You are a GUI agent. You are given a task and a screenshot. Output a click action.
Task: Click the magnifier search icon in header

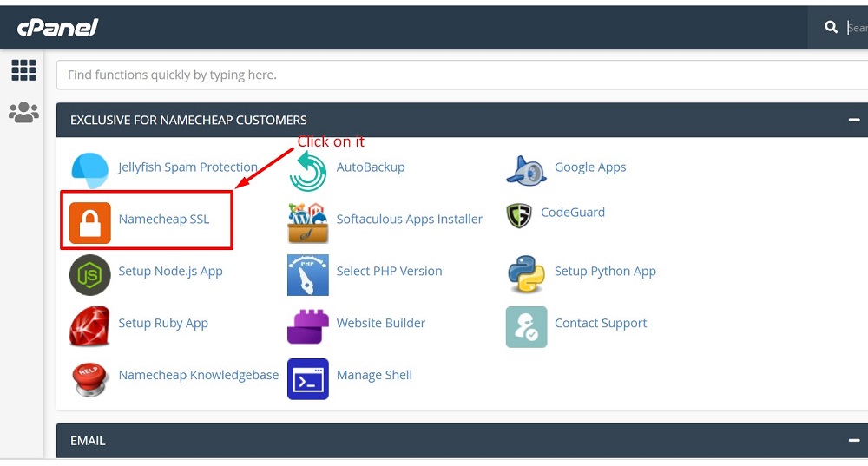(x=831, y=27)
